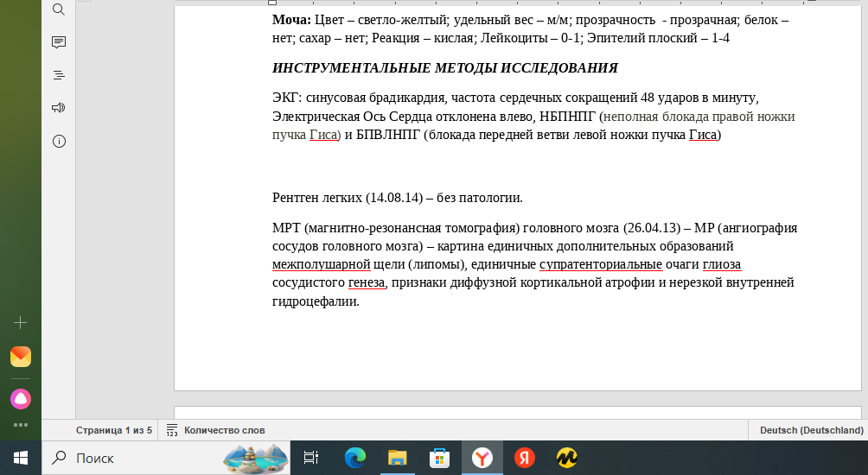This screenshot has height=475, width=868.
Task: Launch Alice assistant purple icon
Action: [x=21, y=399]
